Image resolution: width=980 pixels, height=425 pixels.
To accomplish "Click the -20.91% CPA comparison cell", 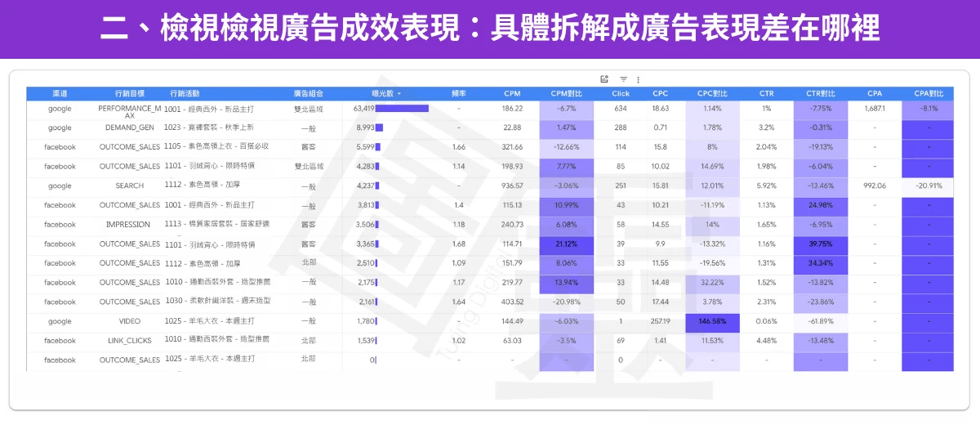I will (929, 186).
